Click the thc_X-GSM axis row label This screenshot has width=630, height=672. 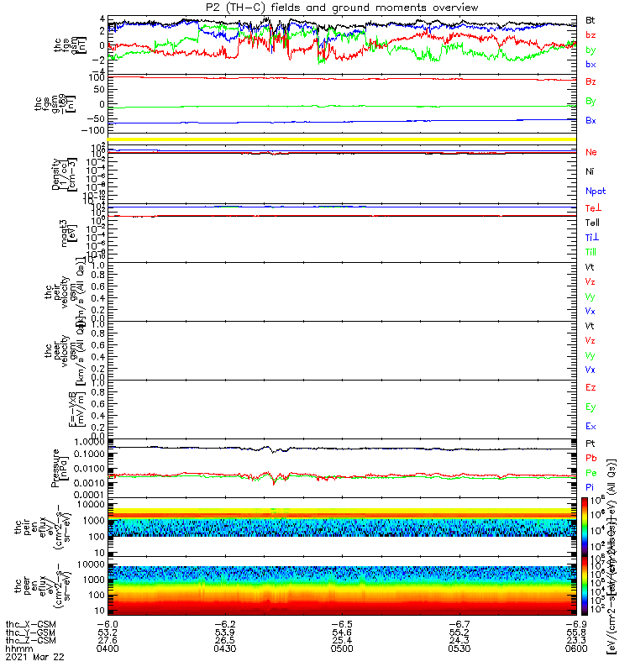click(x=31, y=624)
